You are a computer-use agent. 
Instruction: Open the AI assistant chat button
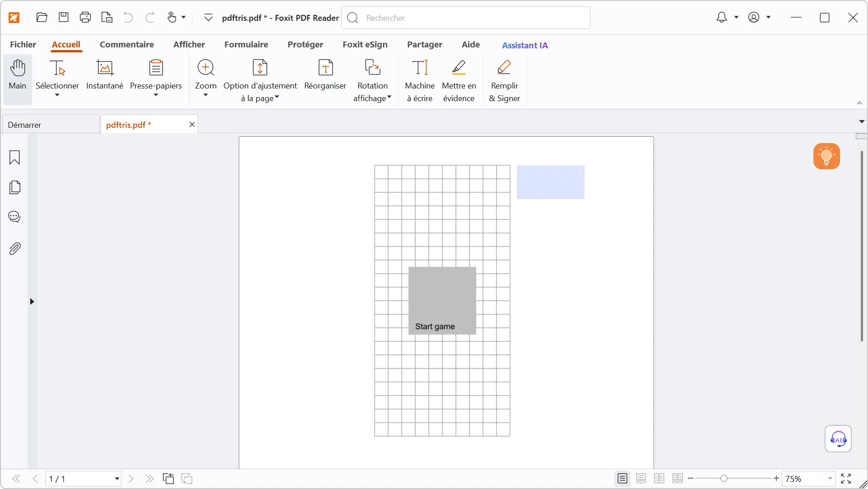(838, 438)
